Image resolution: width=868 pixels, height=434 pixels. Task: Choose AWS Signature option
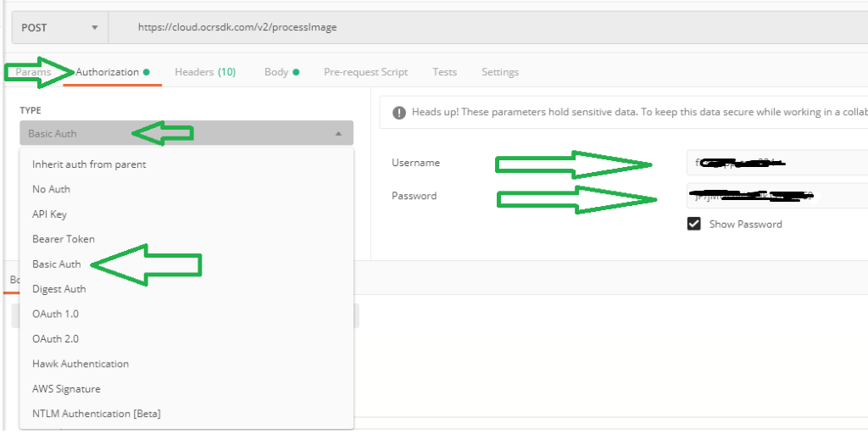click(186, 388)
